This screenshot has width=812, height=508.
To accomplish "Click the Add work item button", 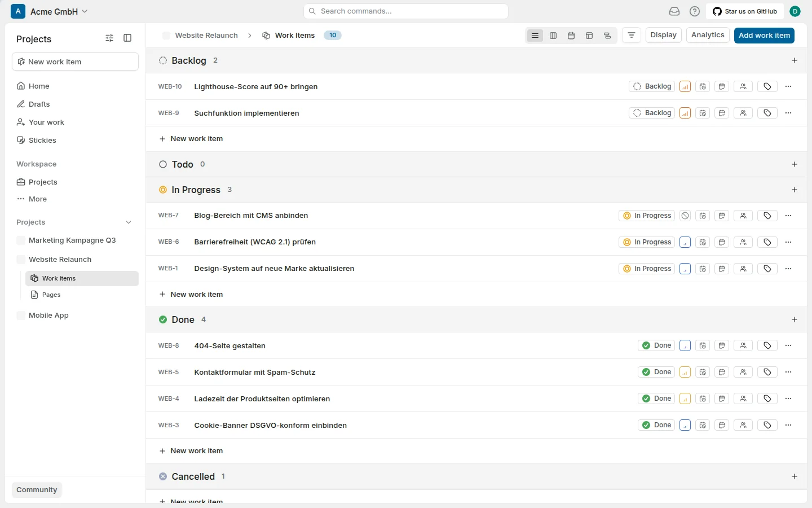I will click(x=764, y=36).
